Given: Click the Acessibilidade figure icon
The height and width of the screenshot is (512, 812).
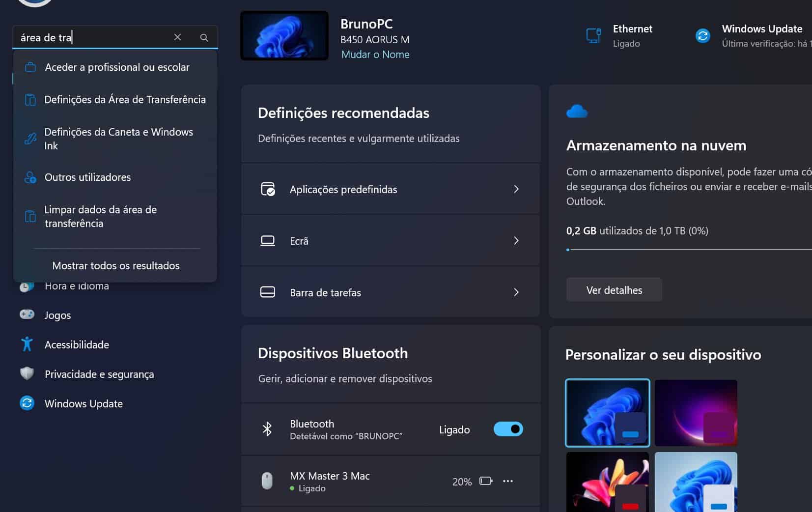Looking at the screenshot, I should 27,344.
